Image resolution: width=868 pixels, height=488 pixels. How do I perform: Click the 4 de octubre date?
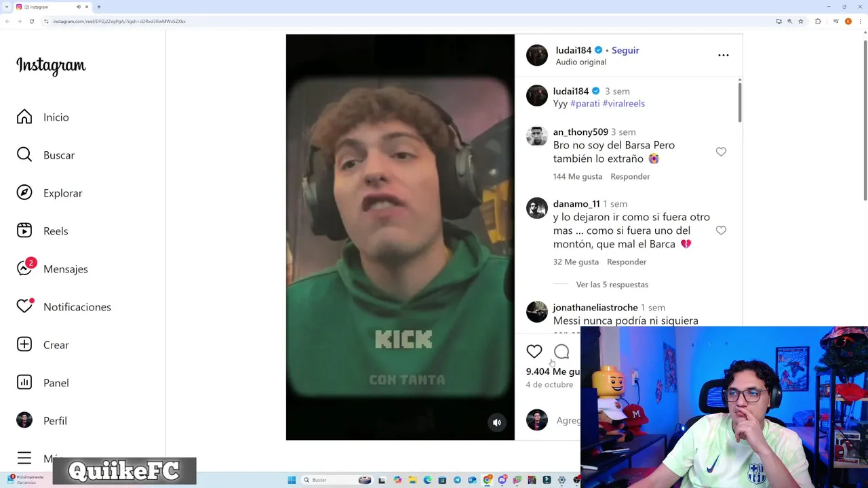549,385
